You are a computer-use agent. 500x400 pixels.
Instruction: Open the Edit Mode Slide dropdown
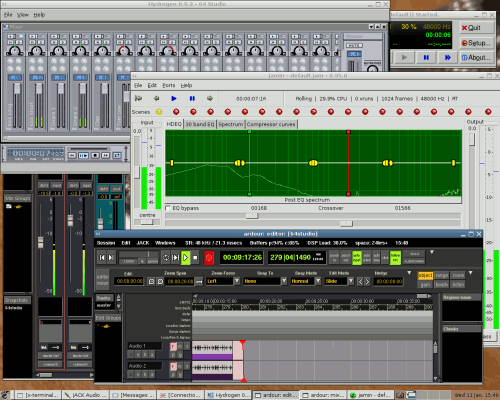339,281
